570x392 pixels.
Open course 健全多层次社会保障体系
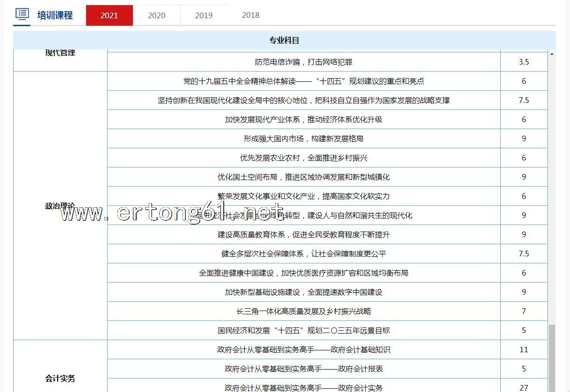tap(303, 254)
